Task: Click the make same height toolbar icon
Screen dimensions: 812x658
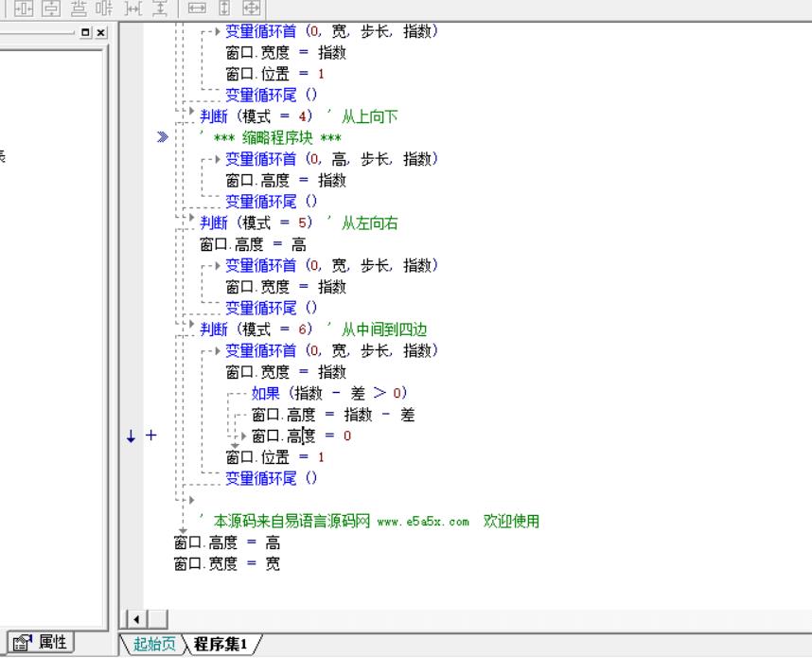Action: click(x=224, y=8)
